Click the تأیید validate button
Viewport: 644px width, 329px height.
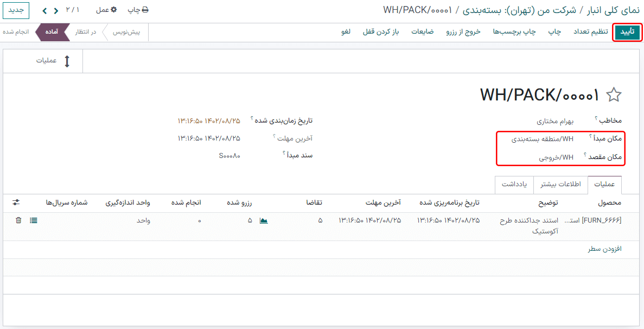[x=627, y=32]
